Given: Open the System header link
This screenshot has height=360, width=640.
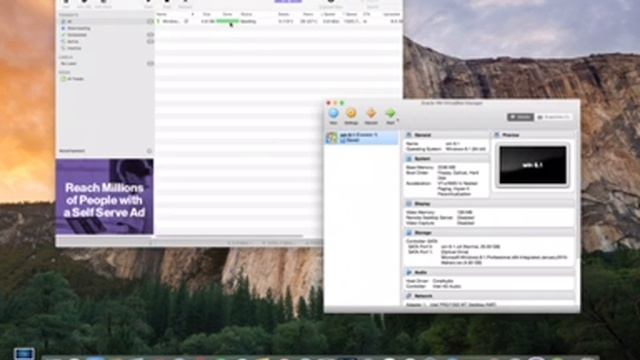Looking at the screenshot, I should (422, 158).
